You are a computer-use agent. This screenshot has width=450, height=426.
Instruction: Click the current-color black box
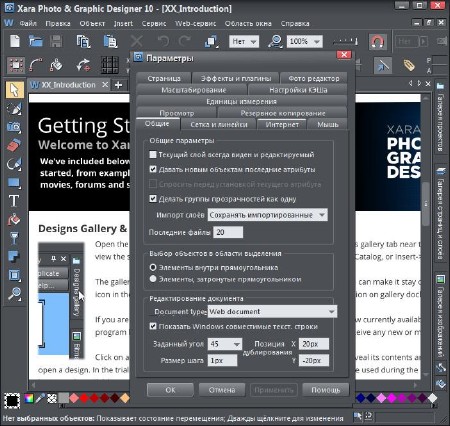pyautogui.click(x=12, y=400)
